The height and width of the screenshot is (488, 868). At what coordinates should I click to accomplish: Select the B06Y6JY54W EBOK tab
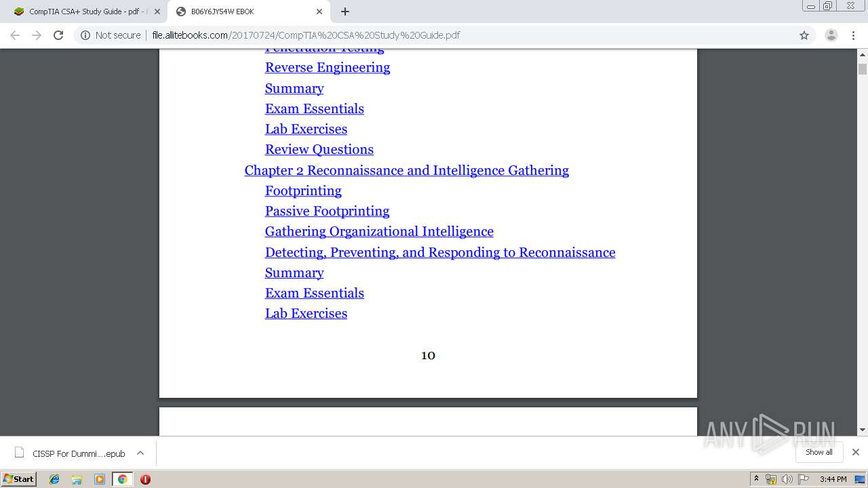249,12
